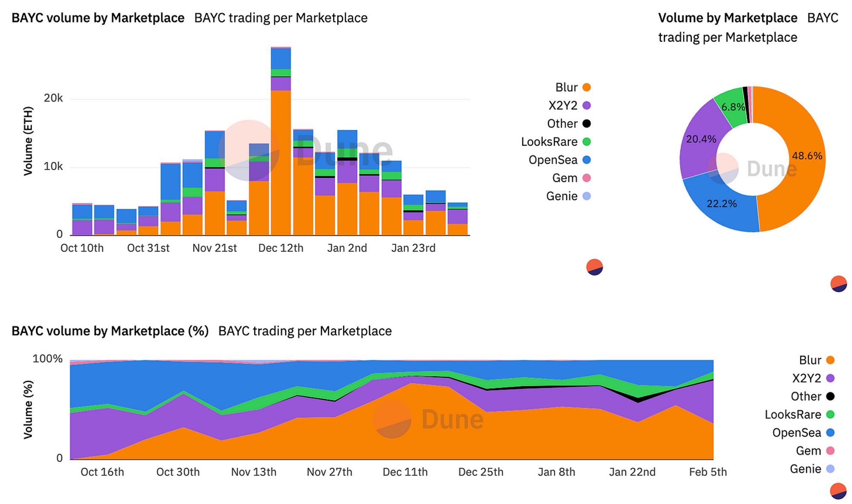Click the Dune logo beside the percent chart legend
The height and width of the screenshot is (504, 852).
(x=838, y=491)
